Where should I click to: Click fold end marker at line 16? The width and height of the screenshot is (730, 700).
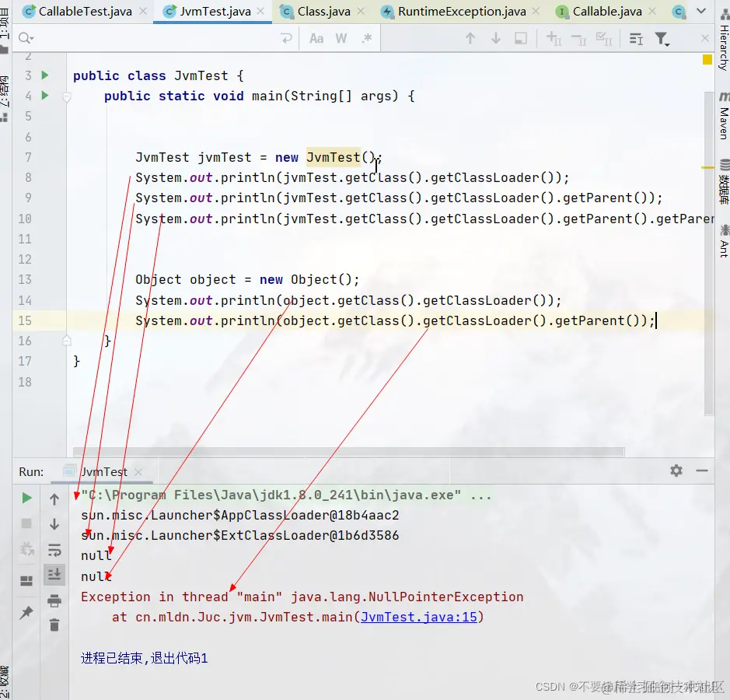coord(67,341)
